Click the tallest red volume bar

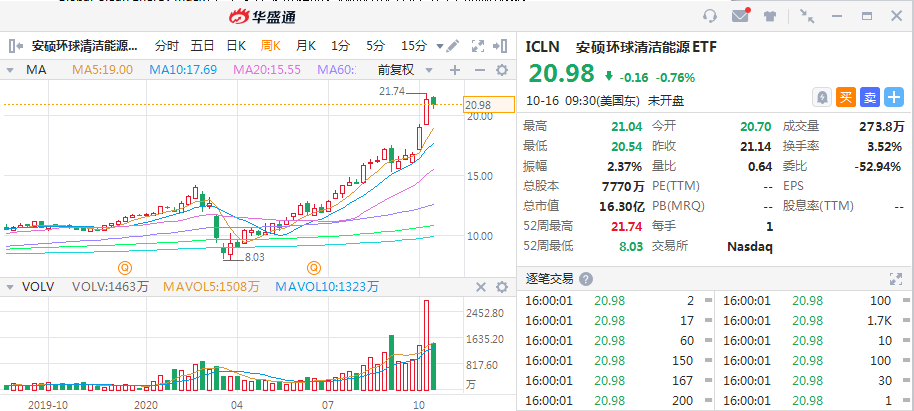426,345
